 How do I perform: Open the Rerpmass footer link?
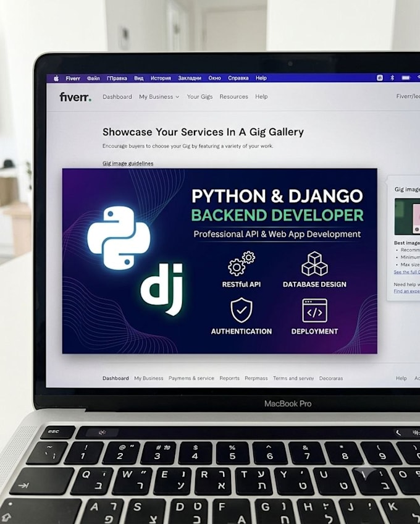tap(256, 378)
